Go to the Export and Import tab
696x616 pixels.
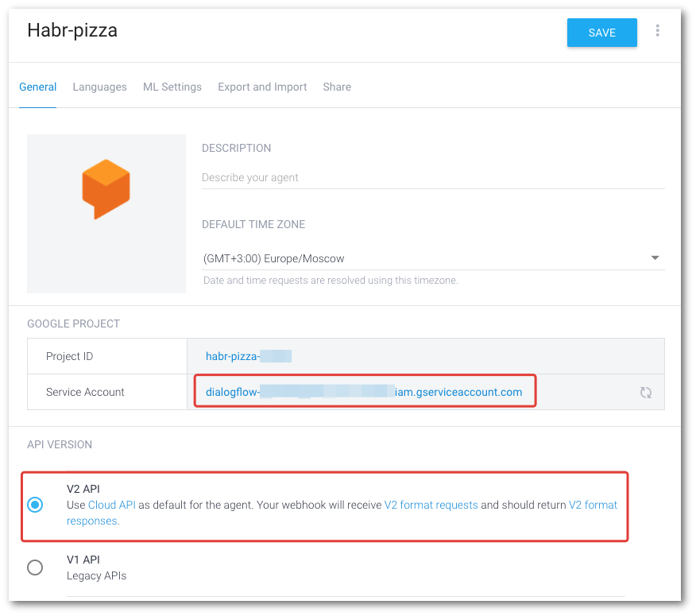[262, 87]
